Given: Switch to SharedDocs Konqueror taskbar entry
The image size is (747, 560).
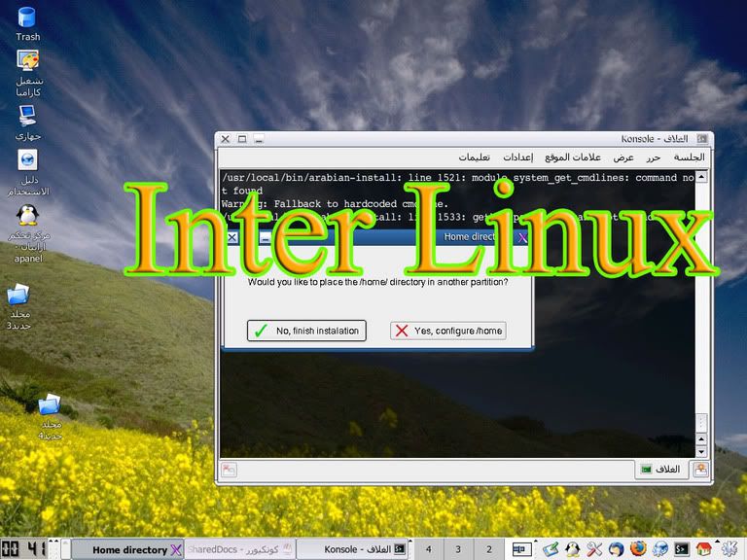Looking at the screenshot, I should coord(240,549).
